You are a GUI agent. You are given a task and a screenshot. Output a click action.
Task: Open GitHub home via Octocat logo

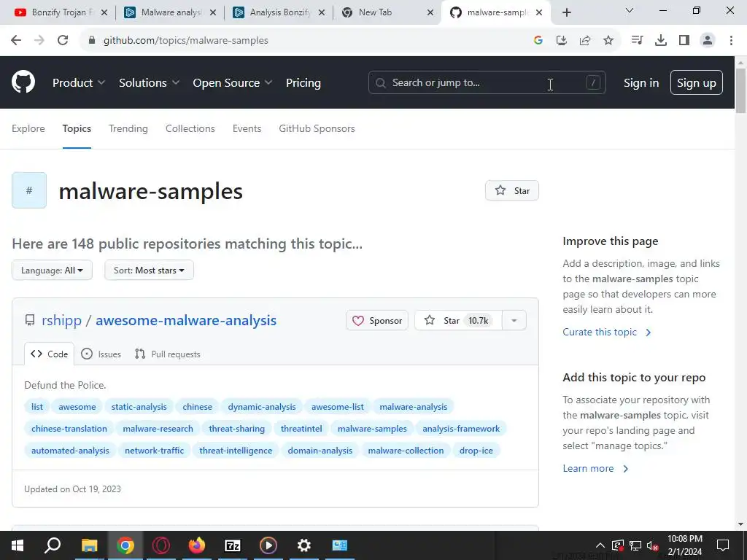pos(23,82)
